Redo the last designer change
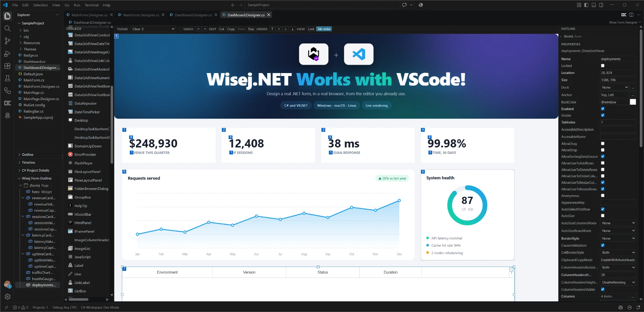Screen dimensions: 644x312 (205, 29)
